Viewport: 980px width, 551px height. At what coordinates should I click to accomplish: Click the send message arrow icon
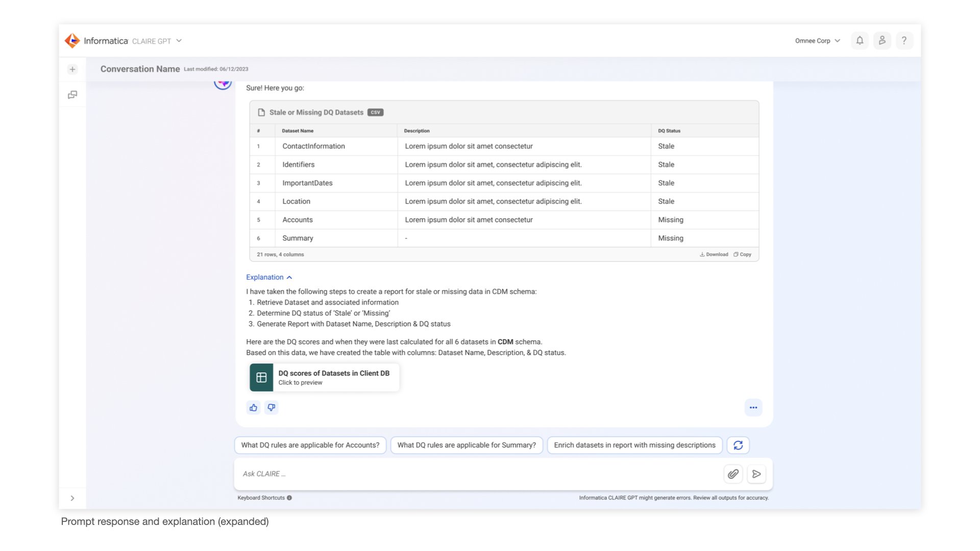[x=756, y=474]
